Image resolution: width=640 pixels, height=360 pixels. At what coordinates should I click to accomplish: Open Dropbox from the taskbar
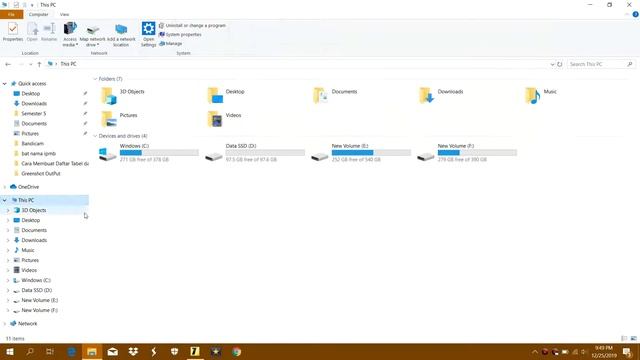pyautogui.click(x=133, y=351)
